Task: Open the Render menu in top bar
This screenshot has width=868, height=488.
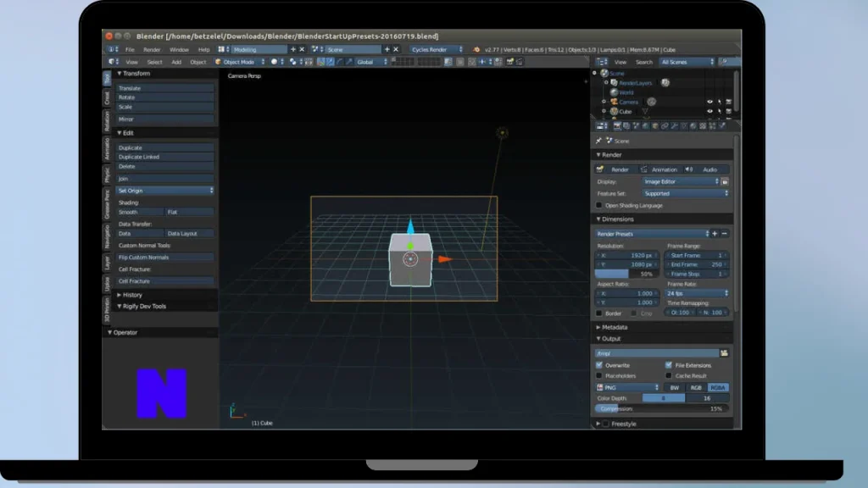Action: click(x=152, y=50)
